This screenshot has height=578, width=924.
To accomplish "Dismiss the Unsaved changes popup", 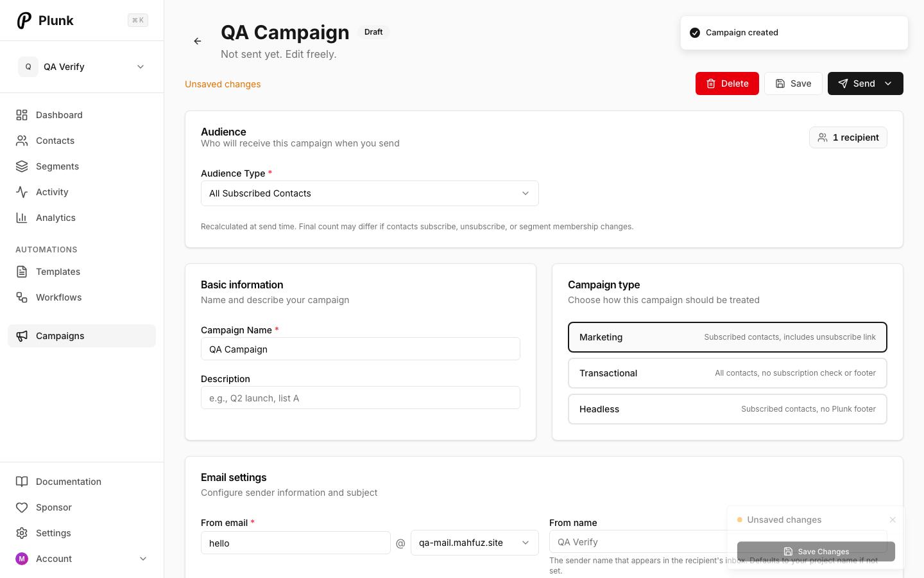I will point(893,520).
